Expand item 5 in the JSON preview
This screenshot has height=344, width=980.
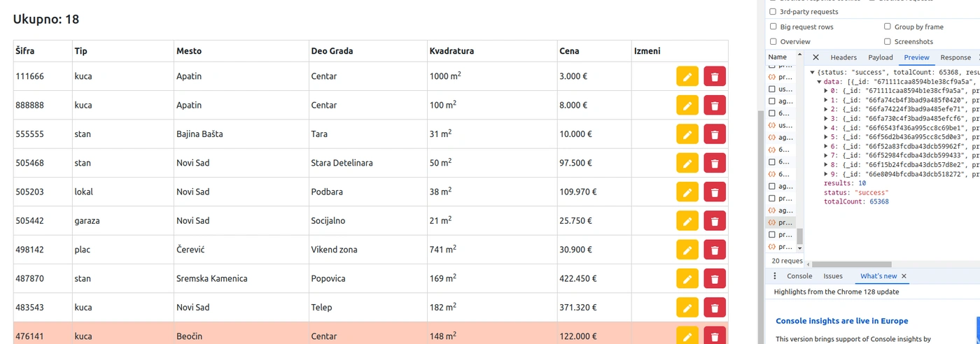(826, 137)
